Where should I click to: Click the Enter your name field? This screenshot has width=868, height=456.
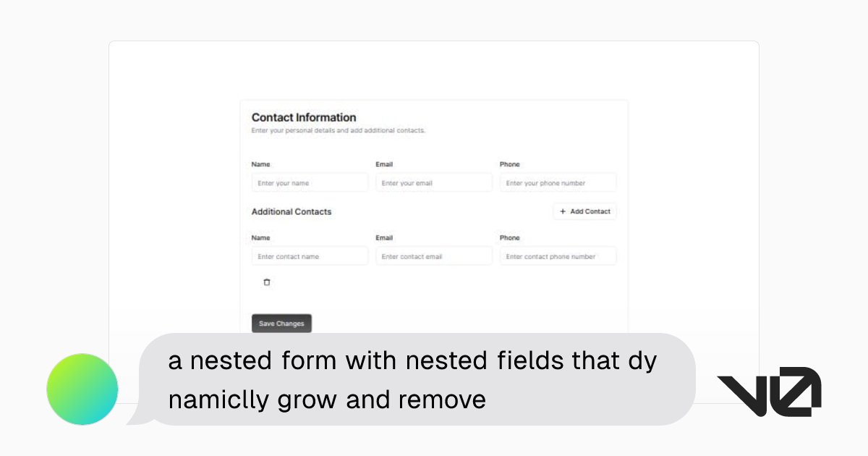click(x=310, y=182)
